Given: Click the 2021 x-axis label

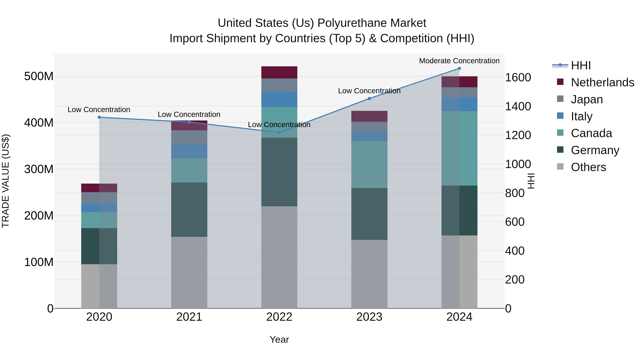Looking at the screenshot, I should pos(189,317).
